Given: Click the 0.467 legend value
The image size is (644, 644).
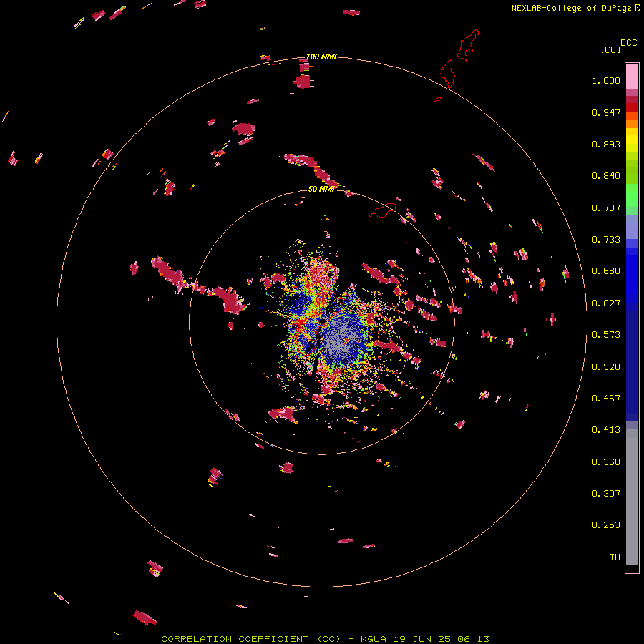Looking at the screenshot, I should click(606, 399).
